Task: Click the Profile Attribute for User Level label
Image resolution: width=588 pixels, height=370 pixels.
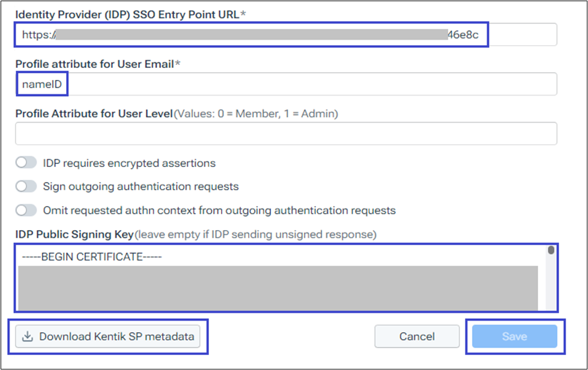Action: pyautogui.click(x=94, y=114)
